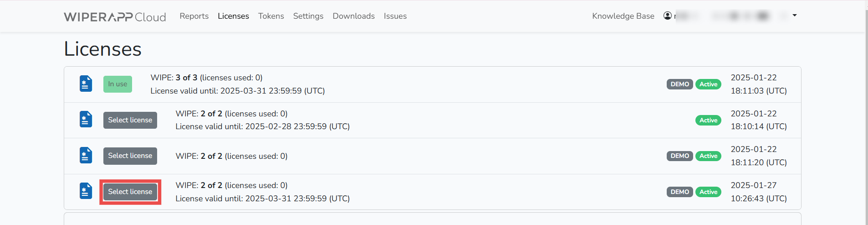Select the license created on 2025-01-27
The image size is (868, 225).
(x=130, y=192)
